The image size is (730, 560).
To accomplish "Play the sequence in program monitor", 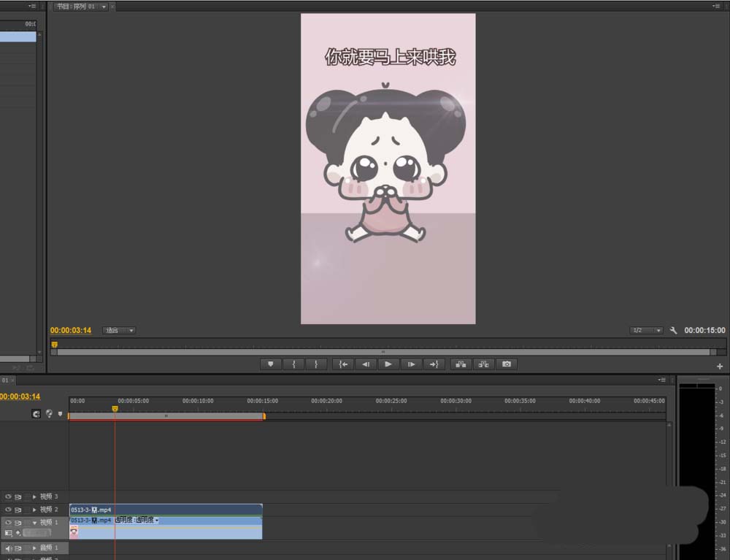I will (x=388, y=364).
